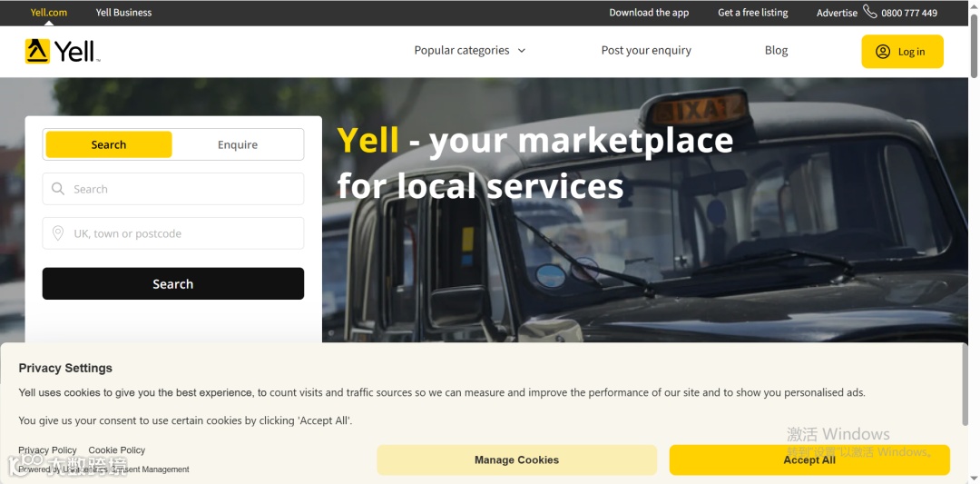Click Get a free listing link
This screenshot has height=484, width=980.
(752, 13)
